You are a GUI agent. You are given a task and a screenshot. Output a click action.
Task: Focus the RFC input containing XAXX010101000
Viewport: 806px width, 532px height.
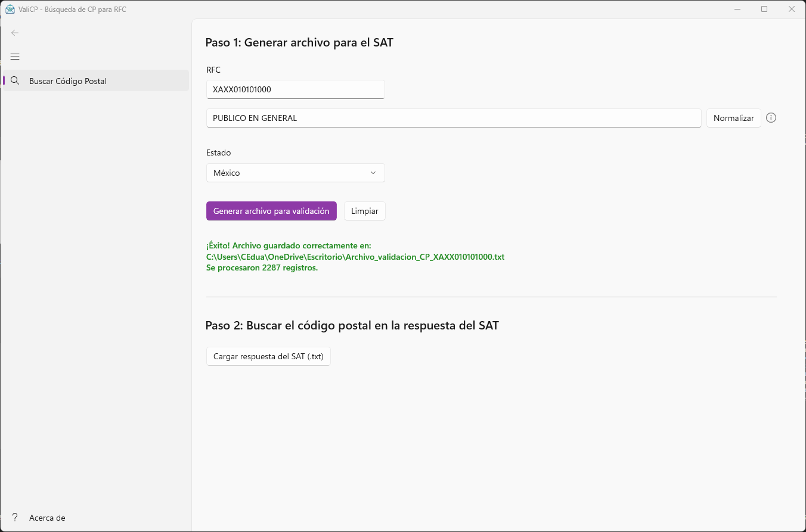[x=295, y=89]
